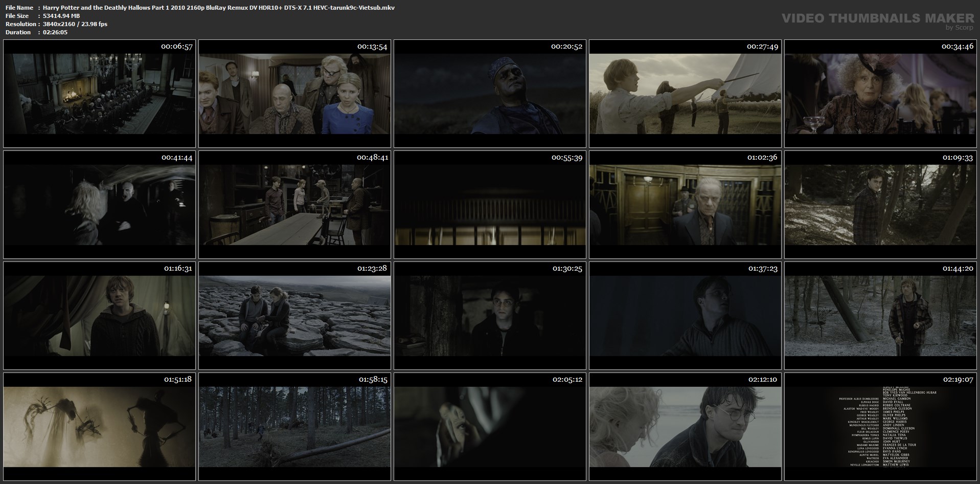The height and width of the screenshot is (484, 980).
Task: View the forest frame at 01:09:33
Action: tap(880, 205)
